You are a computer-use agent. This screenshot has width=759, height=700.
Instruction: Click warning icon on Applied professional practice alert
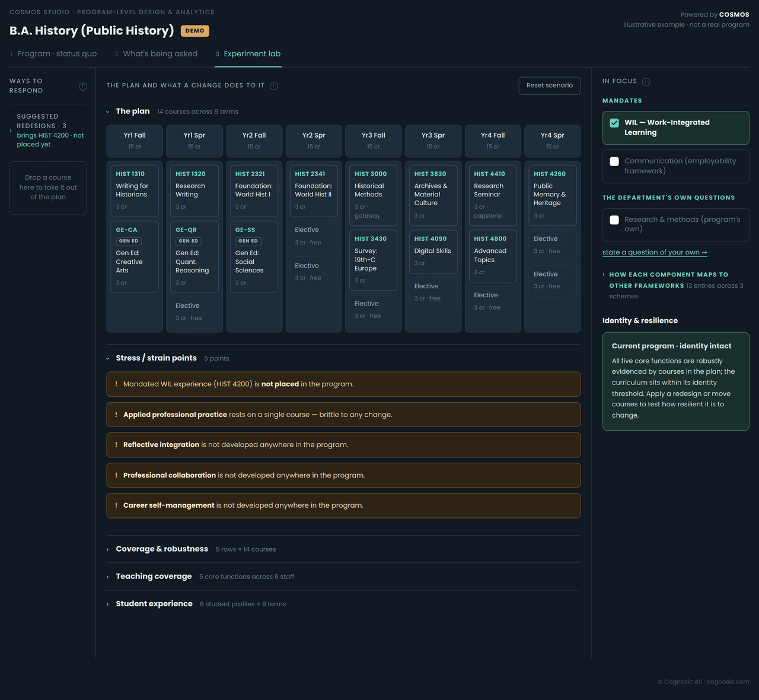116,415
